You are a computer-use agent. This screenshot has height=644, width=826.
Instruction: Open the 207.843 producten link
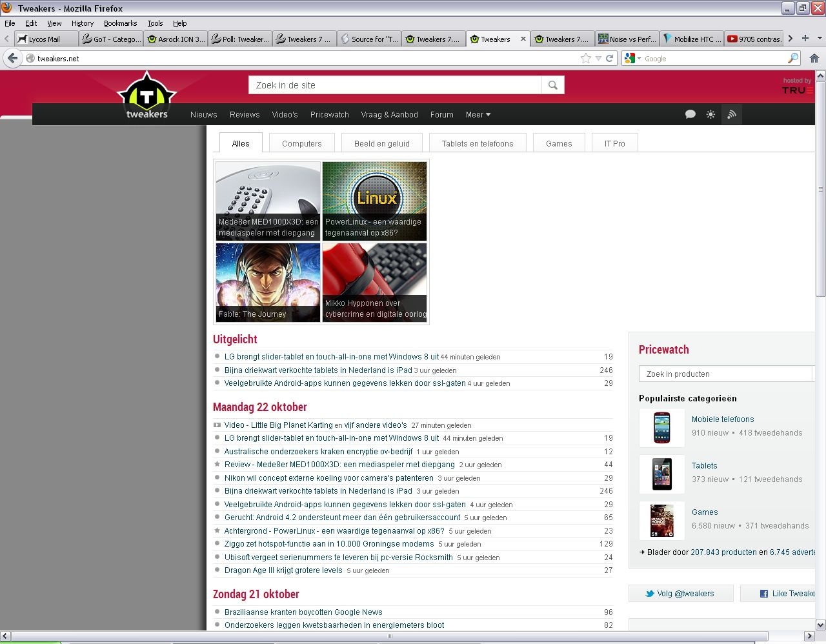[x=723, y=552]
